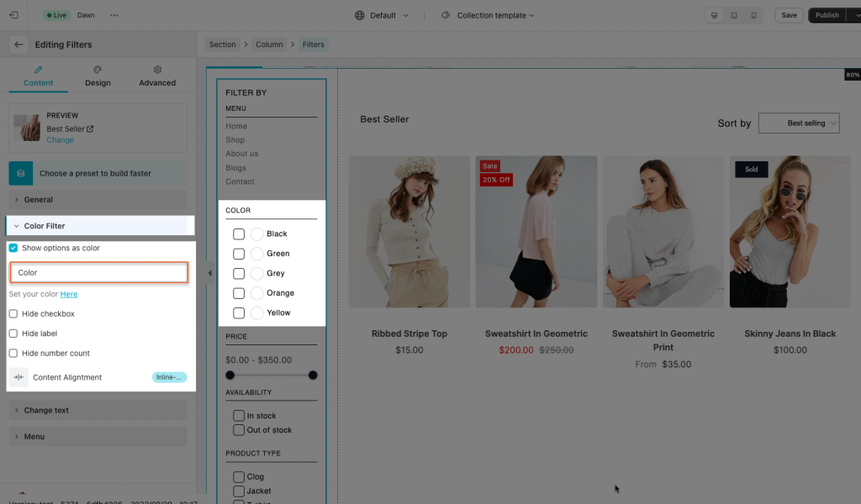
Task: Switch to desktop preview icon
Action: (715, 15)
